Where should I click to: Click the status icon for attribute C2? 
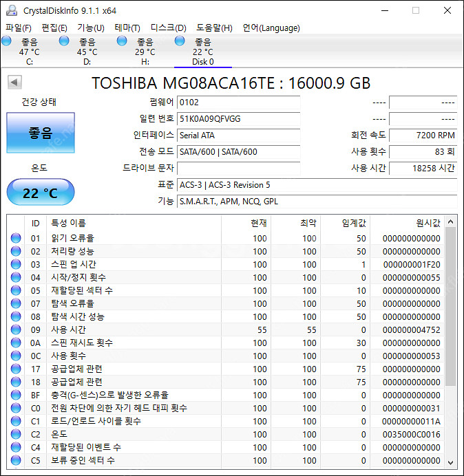click(16, 434)
